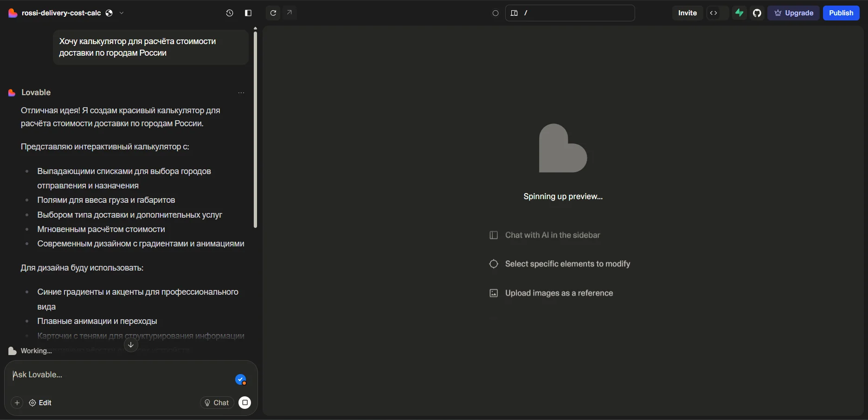The width and height of the screenshot is (868, 420).
Task: Click 'Upload images as a reference' hint
Action: click(x=559, y=293)
